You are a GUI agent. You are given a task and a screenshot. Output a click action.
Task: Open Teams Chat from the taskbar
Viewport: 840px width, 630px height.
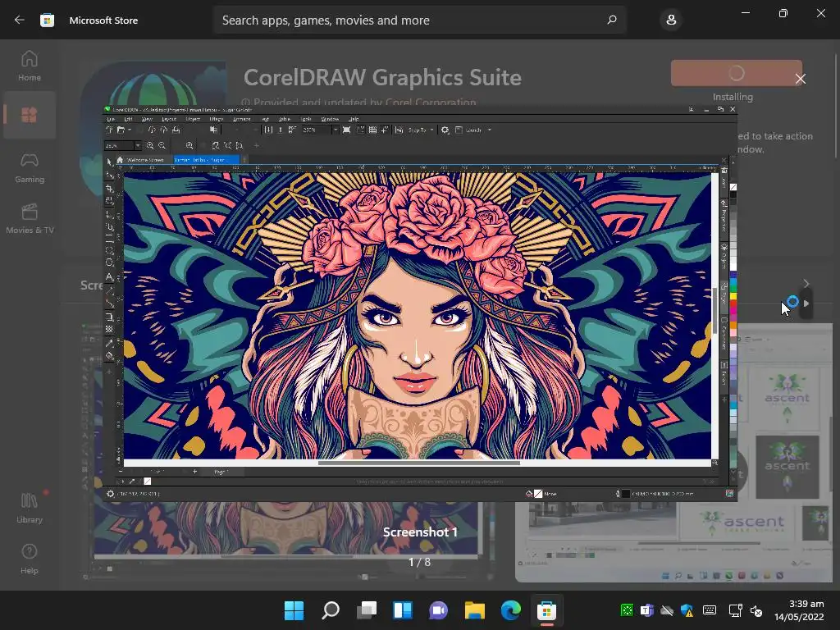438,610
